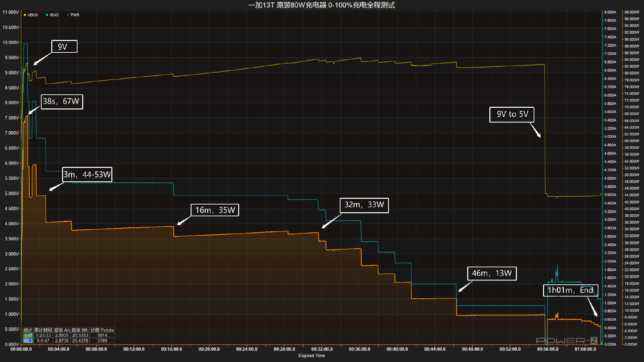
Task: Click the chart title 一加13T 原装80W充电器
Action: point(287,5)
